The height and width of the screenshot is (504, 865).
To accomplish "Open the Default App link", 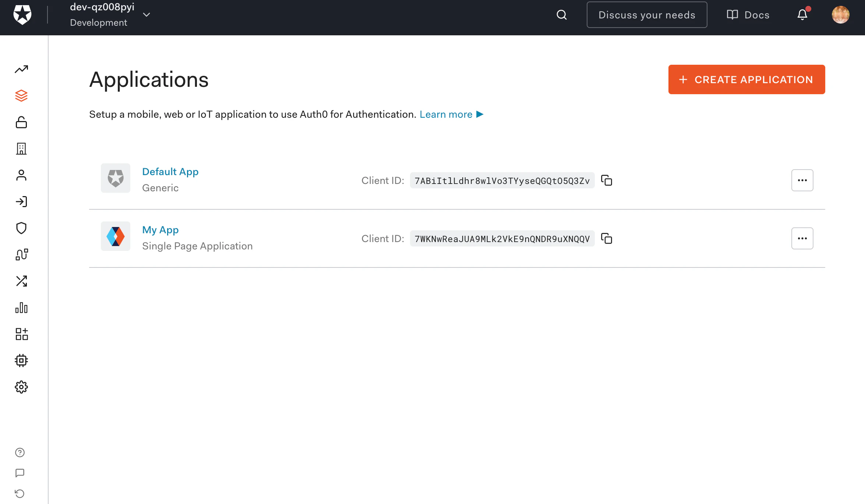I will [x=170, y=172].
